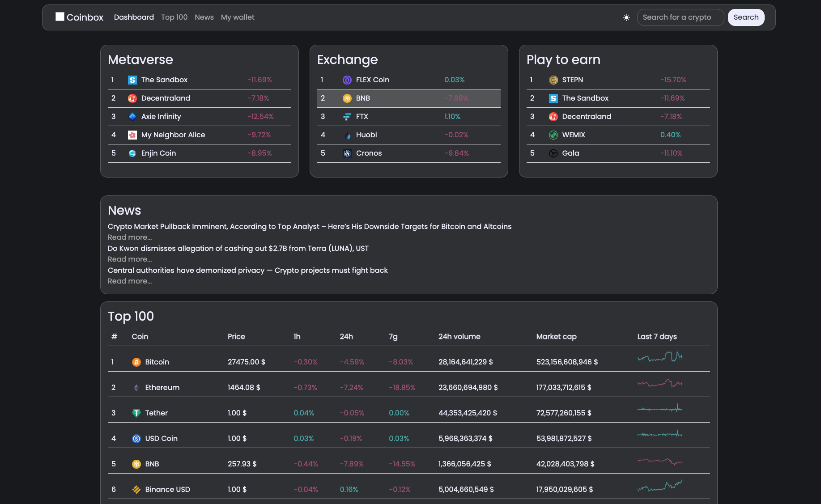
Task: Click the My Neighbor Alice icon
Action: pyautogui.click(x=132, y=135)
